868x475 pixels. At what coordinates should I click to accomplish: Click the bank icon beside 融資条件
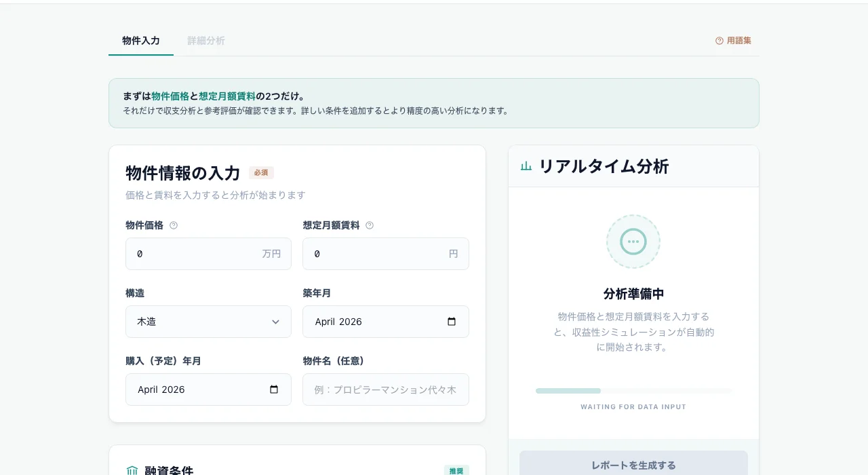point(132,470)
